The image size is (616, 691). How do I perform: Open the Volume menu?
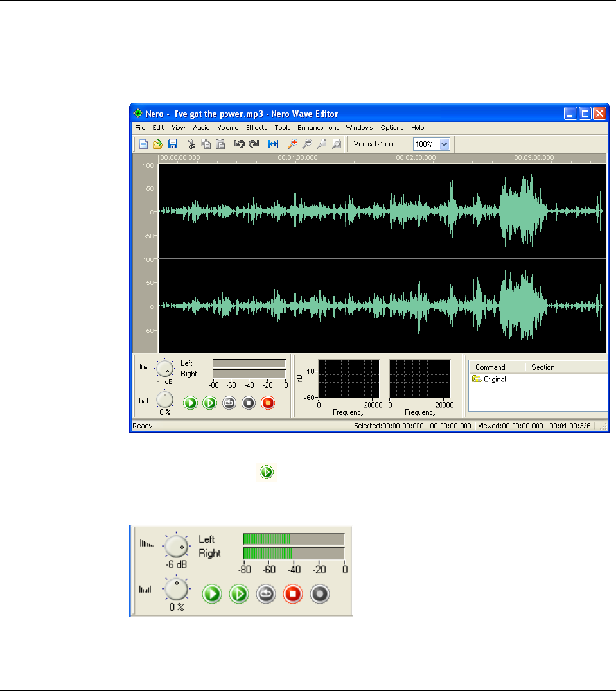pyautogui.click(x=228, y=127)
